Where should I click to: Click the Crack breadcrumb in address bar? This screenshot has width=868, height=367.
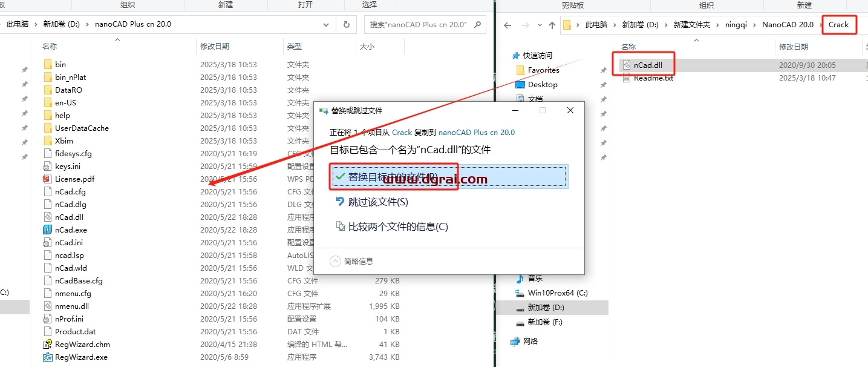click(x=838, y=25)
